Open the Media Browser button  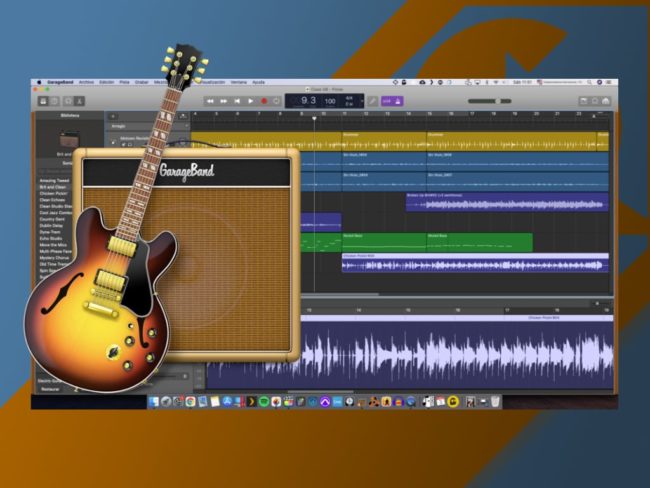(606, 101)
